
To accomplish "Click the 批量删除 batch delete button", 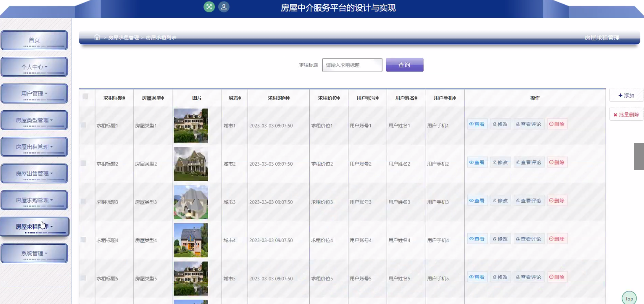I will click(x=626, y=115).
